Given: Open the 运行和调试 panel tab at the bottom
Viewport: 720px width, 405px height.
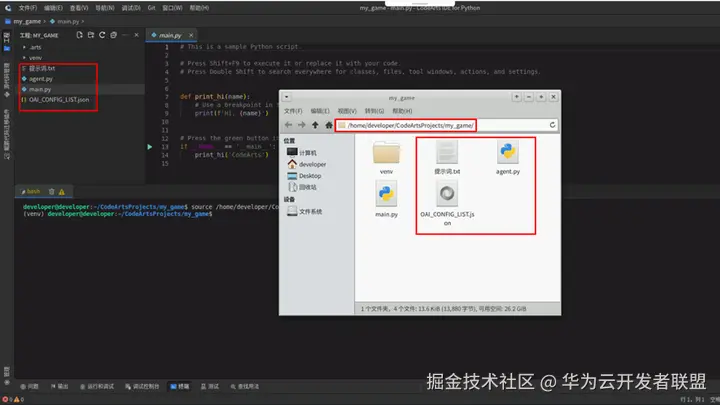Looking at the screenshot, I should coord(97,387).
